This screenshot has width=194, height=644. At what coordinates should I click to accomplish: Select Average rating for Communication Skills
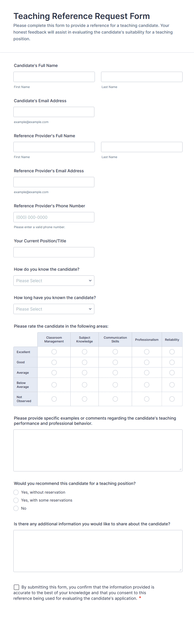[115, 372]
